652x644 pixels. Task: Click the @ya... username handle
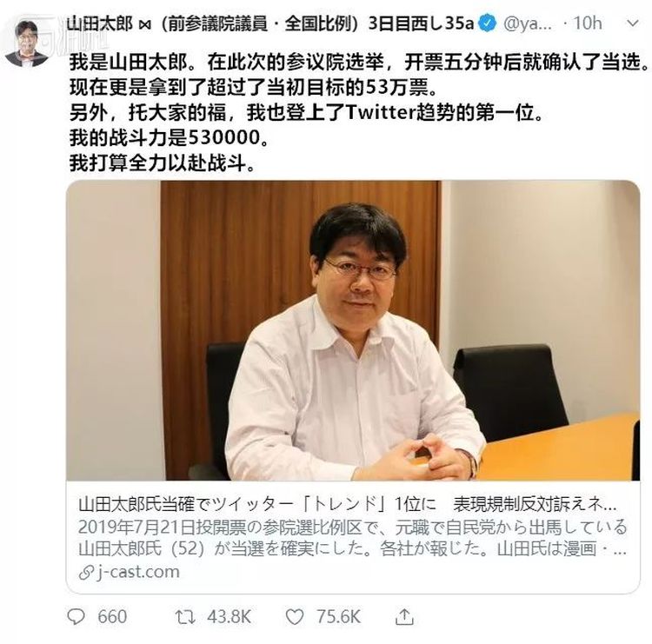(528, 23)
